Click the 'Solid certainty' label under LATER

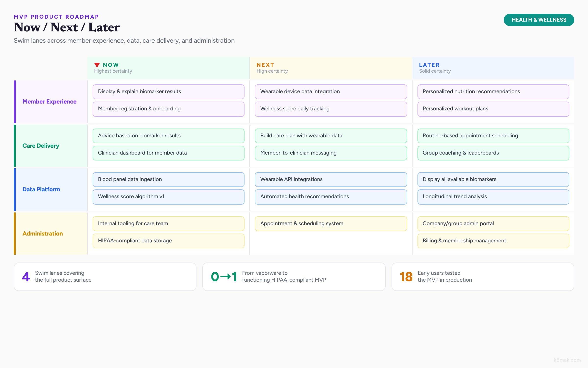(x=435, y=71)
